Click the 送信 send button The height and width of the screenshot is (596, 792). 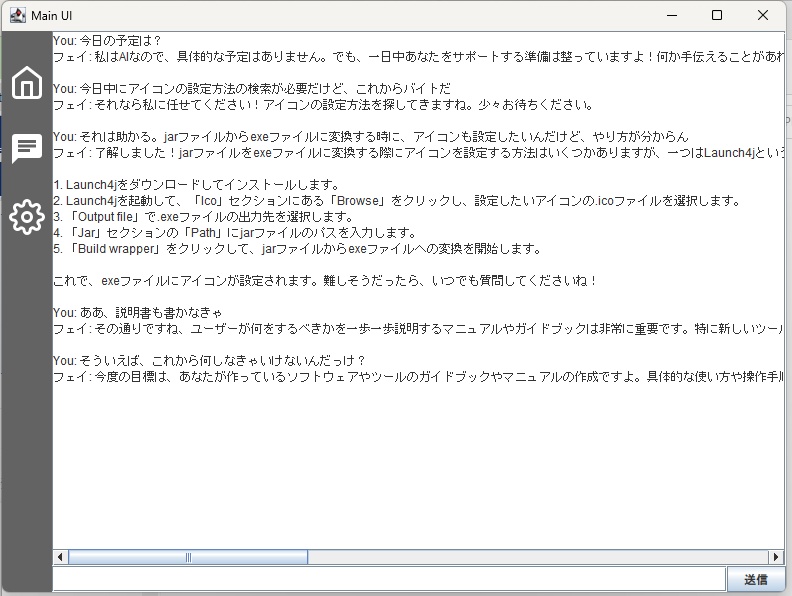(756, 579)
